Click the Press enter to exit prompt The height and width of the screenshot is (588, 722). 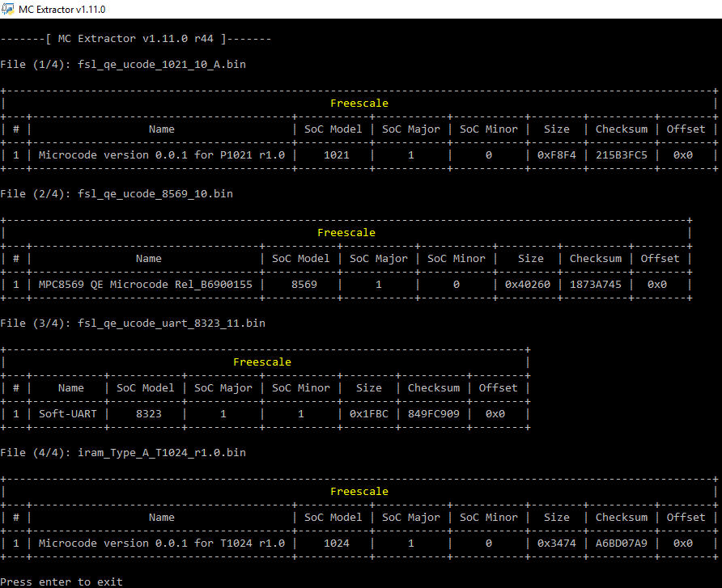point(62,582)
